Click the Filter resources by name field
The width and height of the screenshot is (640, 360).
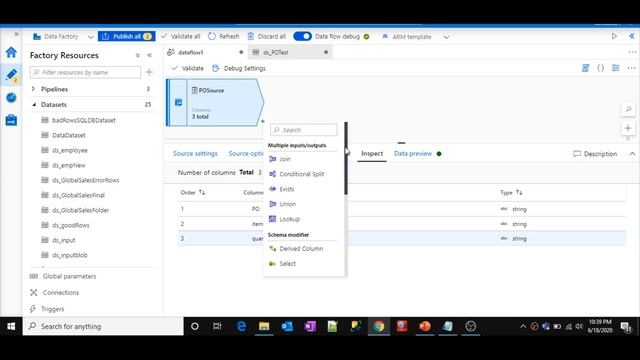click(85, 72)
